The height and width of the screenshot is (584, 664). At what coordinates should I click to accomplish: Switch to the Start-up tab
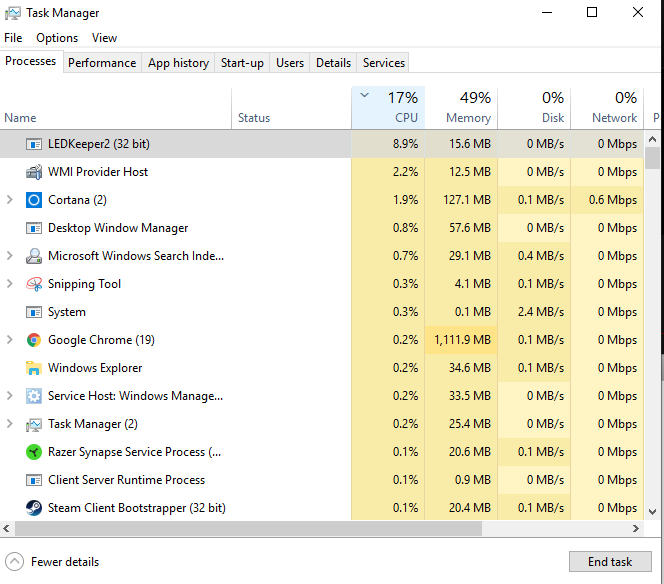click(242, 63)
